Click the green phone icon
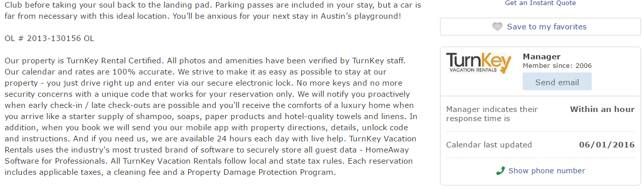 (500, 171)
